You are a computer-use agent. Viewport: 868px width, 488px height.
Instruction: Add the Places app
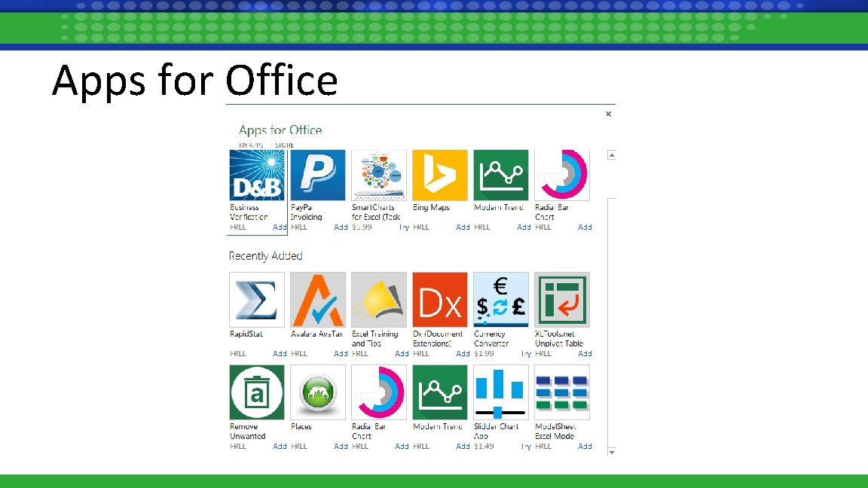(341, 446)
